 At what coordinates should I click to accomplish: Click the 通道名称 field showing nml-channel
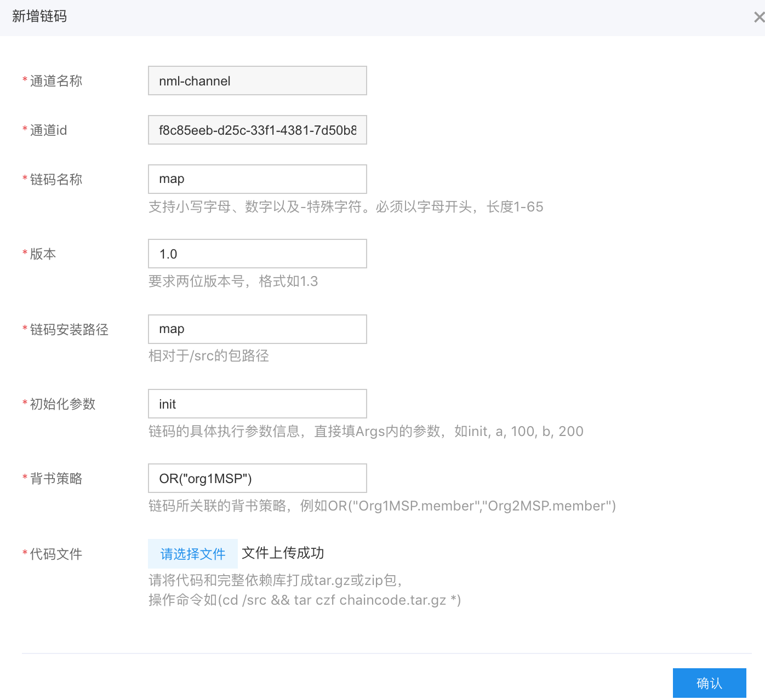[x=258, y=81]
